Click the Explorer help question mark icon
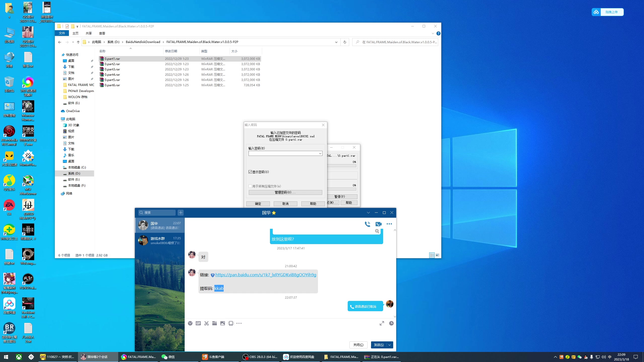644x362 pixels. [x=438, y=33]
